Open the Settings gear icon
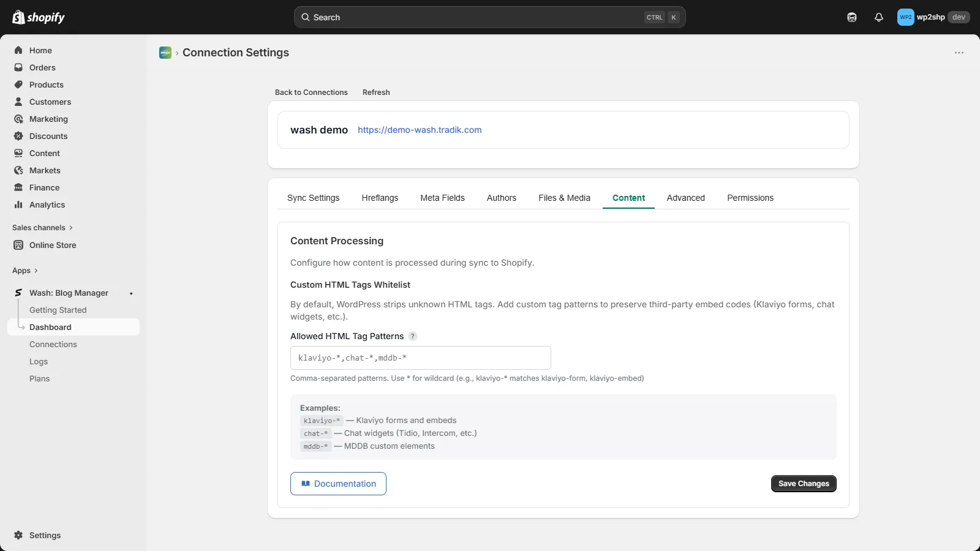 18,535
